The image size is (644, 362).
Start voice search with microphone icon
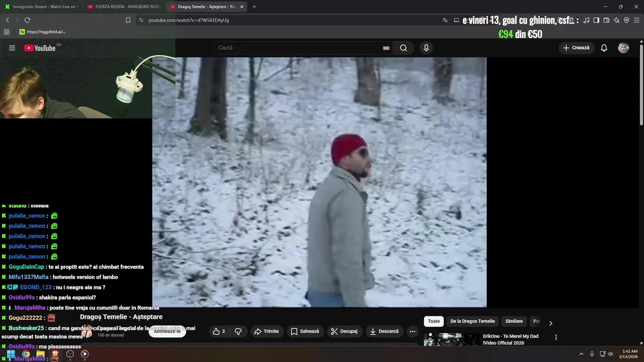pos(426,48)
